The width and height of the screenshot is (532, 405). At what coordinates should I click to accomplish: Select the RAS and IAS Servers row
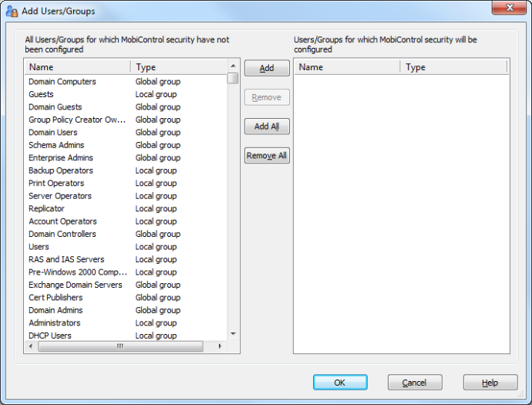[126, 259]
